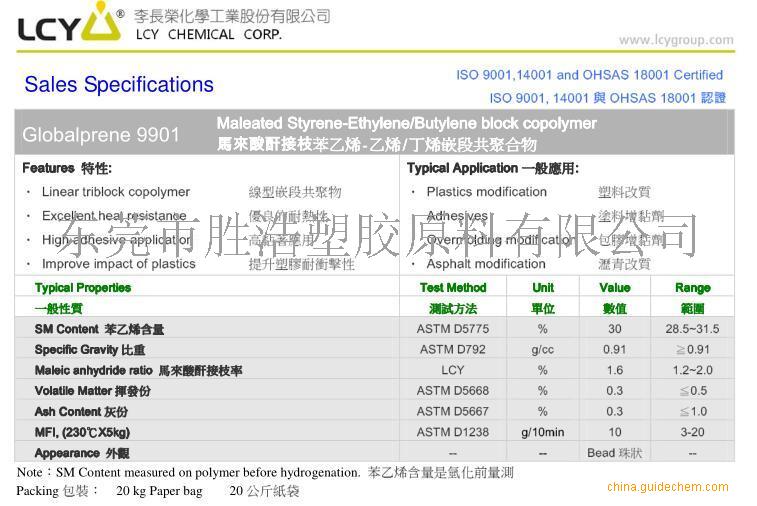Click the '1.2~2.0' range cell
Screen dimensions: 757x506
pos(692,370)
